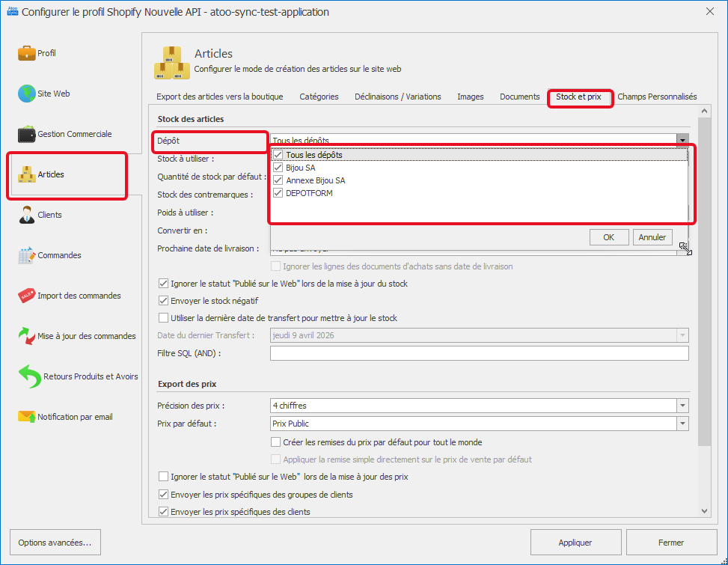
Task: Switch to Champs Personnalisés tab
Action: 657,97
